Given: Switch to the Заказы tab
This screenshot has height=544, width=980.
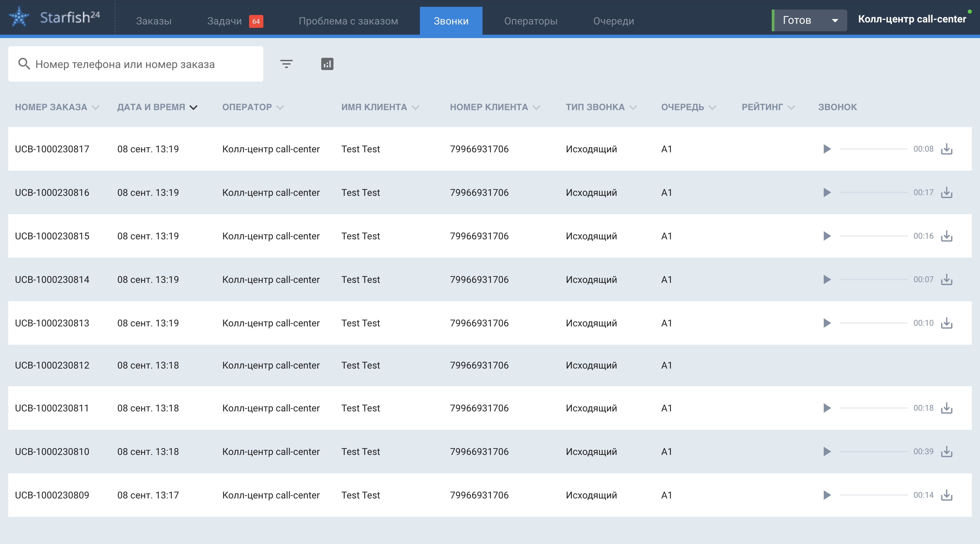Looking at the screenshot, I should pos(154,21).
